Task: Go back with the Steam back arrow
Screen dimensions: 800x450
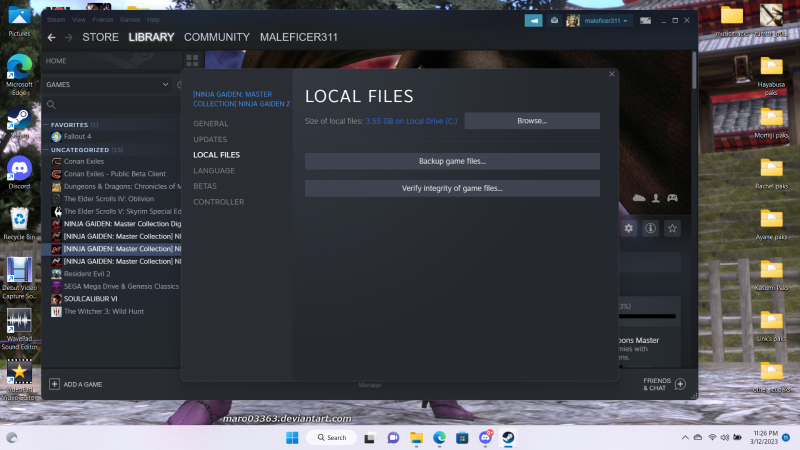Action: point(52,37)
